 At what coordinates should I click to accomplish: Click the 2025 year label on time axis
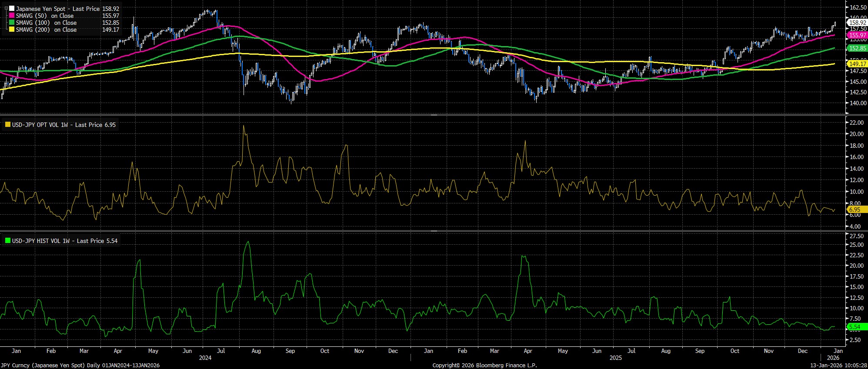click(x=615, y=358)
